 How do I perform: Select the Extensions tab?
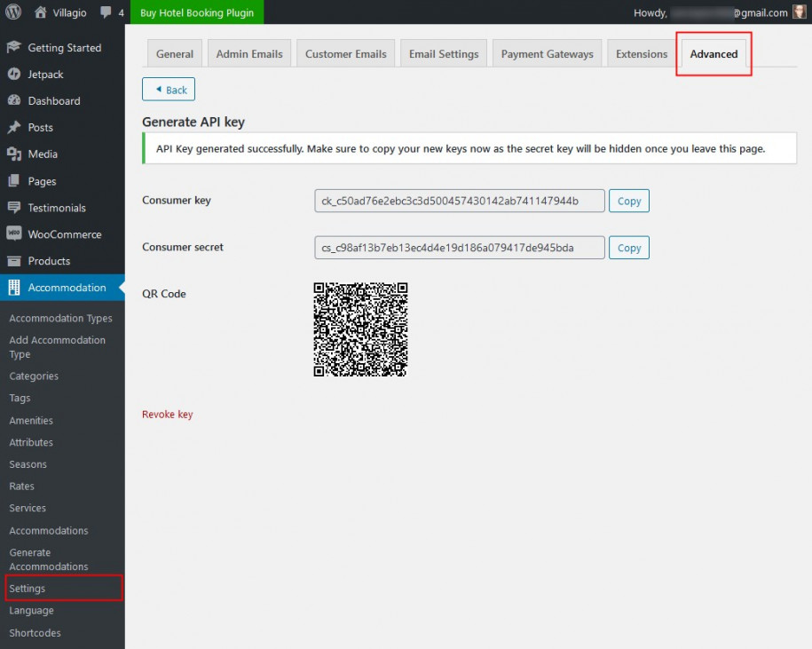pos(641,54)
